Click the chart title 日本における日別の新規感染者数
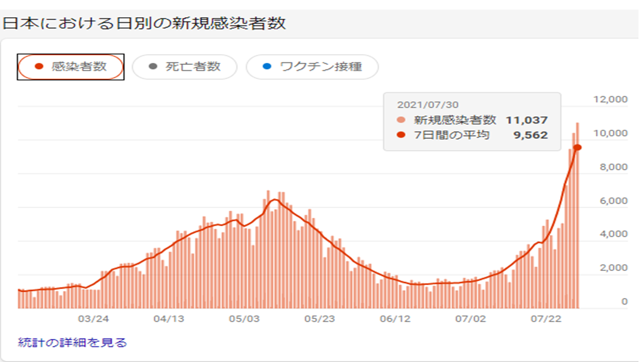This screenshot has width=644, height=362. pos(144,24)
